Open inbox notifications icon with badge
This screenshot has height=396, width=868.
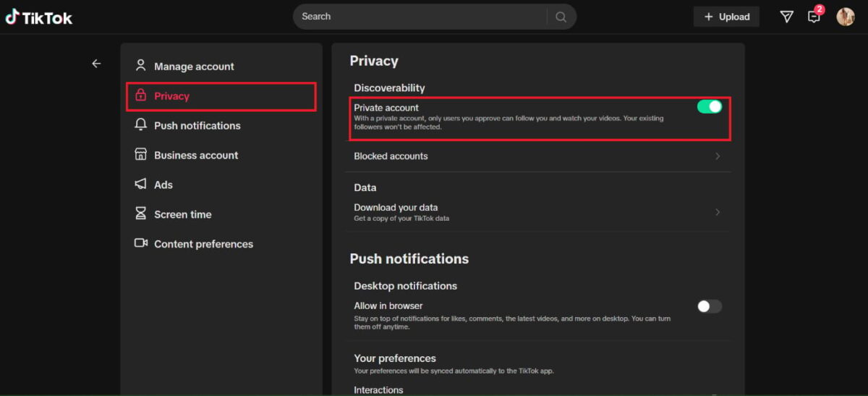click(x=815, y=15)
